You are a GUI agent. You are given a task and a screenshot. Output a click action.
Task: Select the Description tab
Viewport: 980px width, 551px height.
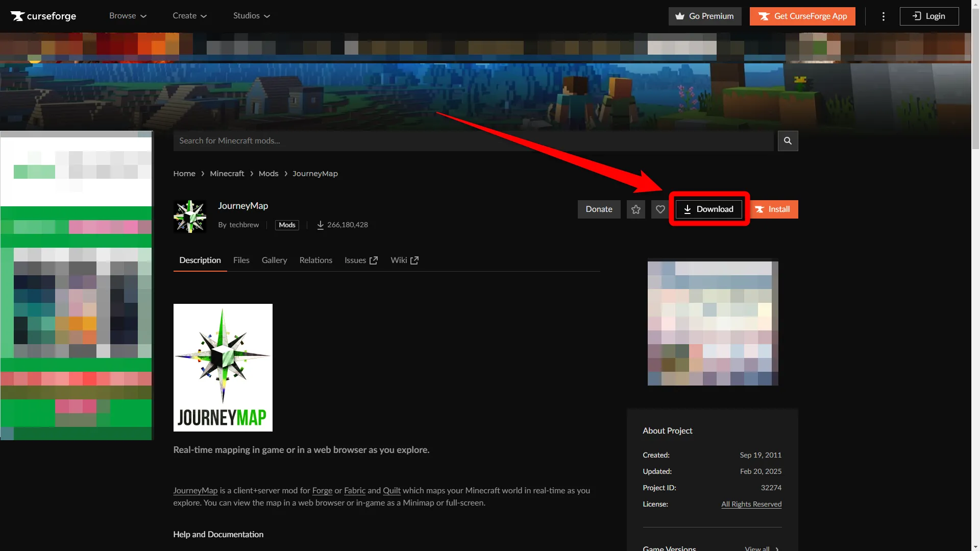[x=200, y=260]
